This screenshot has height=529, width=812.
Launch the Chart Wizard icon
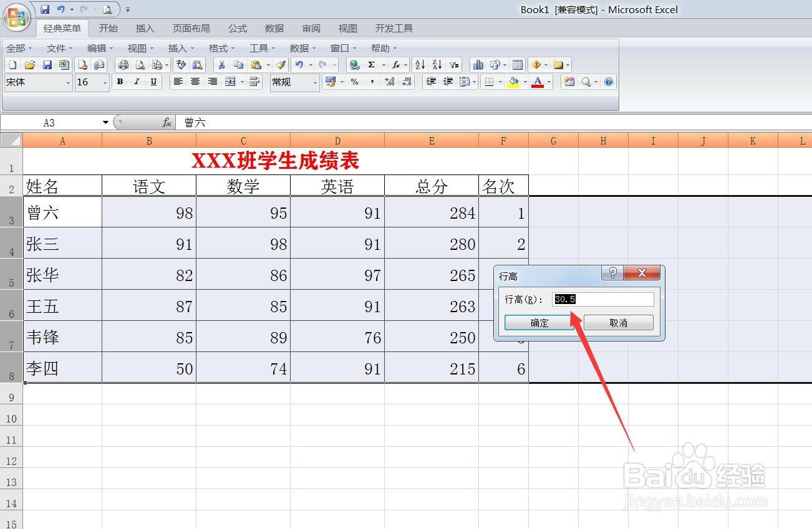coord(478,64)
